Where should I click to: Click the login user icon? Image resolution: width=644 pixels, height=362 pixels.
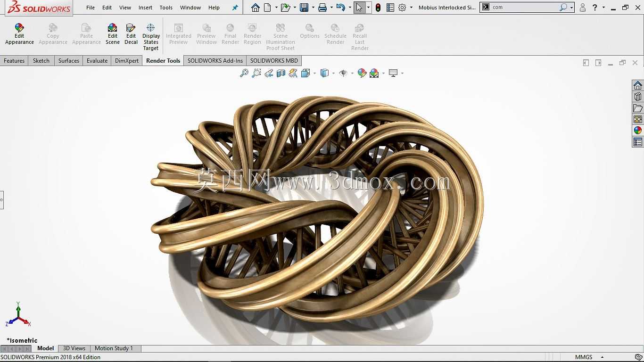tap(583, 8)
